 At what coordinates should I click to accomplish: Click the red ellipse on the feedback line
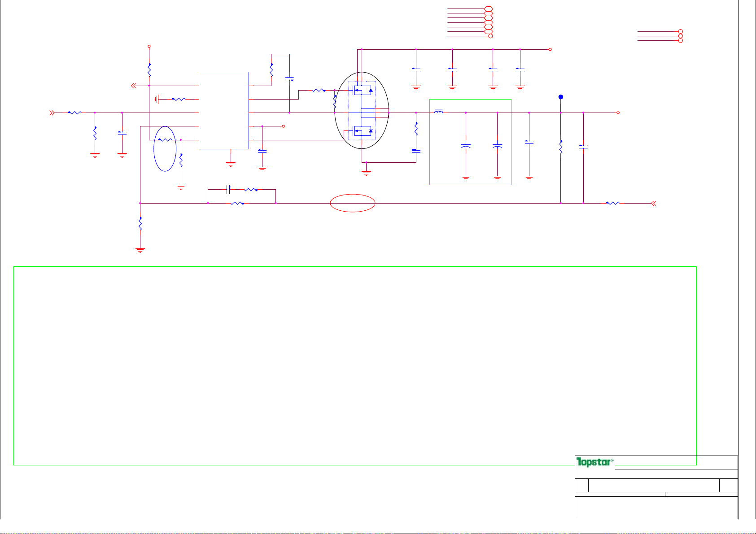pos(353,203)
